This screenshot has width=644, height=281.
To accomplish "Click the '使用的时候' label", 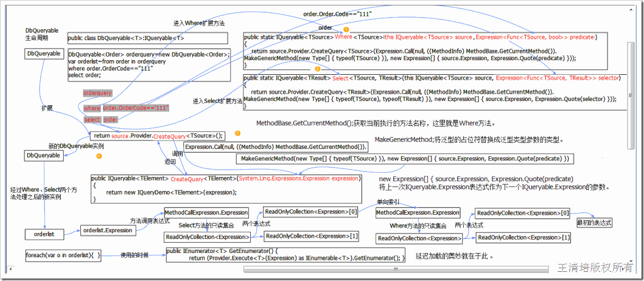I will tap(133, 254).
